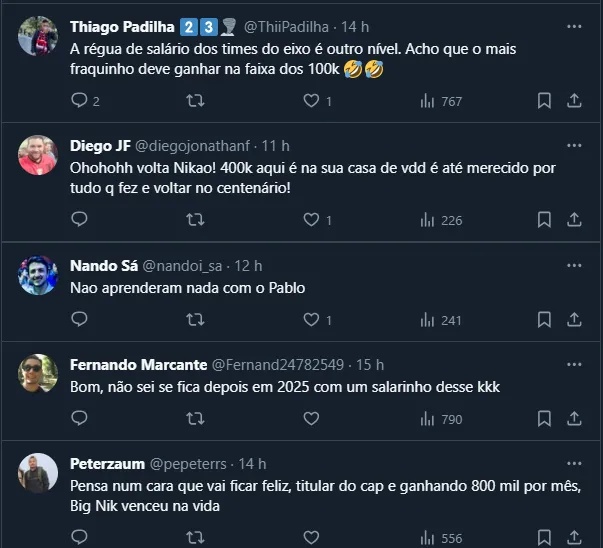Open more options on Thiago Padilha's tweet
This screenshot has height=548, width=603.
coord(574,25)
